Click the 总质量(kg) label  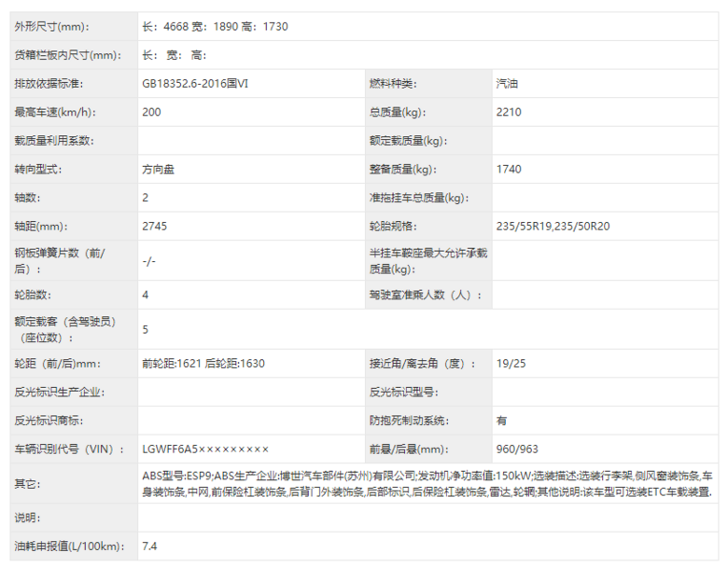click(398, 112)
